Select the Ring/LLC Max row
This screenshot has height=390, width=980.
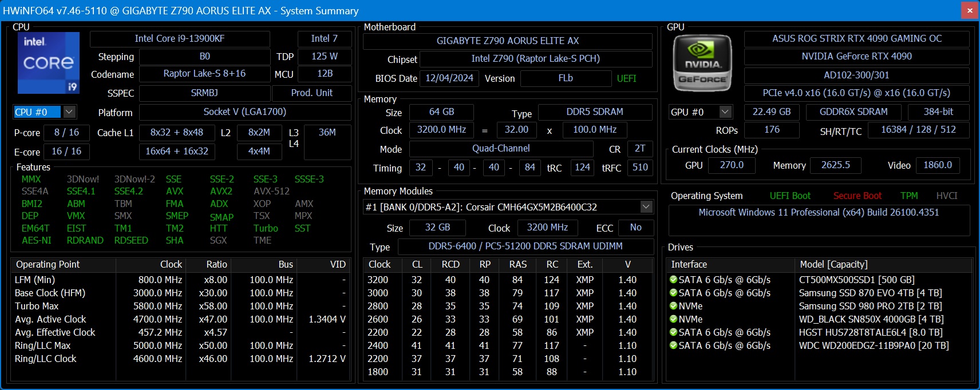[x=180, y=345]
